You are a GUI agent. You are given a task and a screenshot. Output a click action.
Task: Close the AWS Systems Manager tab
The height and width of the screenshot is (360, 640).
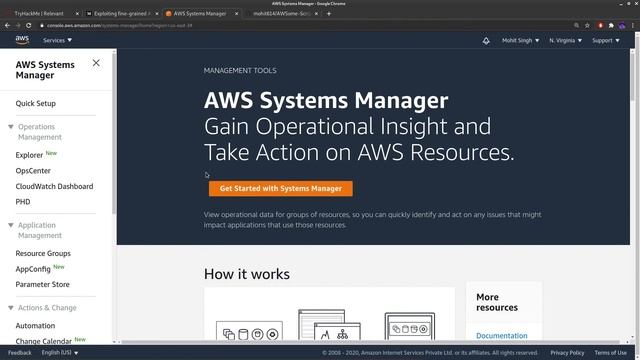coord(236,13)
